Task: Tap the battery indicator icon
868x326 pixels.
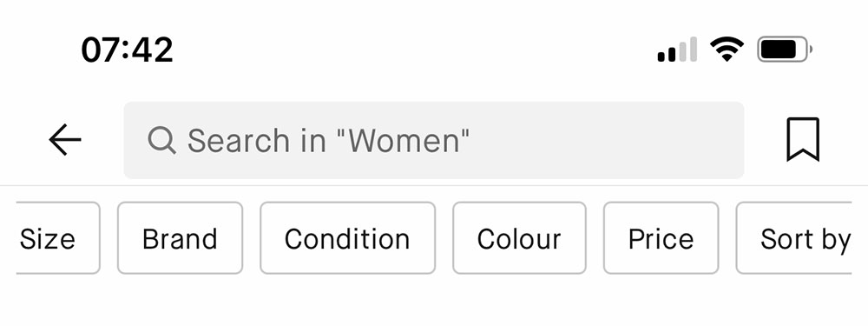Action: pyautogui.click(x=785, y=50)
